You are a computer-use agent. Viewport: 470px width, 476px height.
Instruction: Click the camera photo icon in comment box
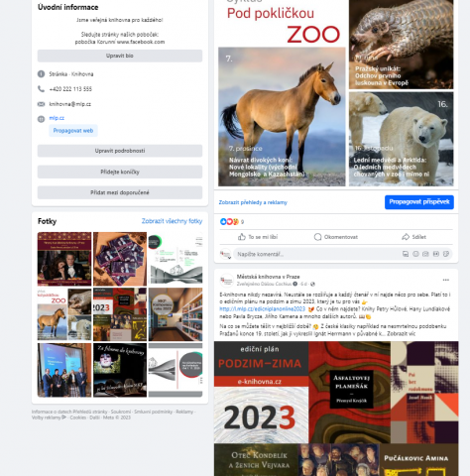click(x=425, y=254)
